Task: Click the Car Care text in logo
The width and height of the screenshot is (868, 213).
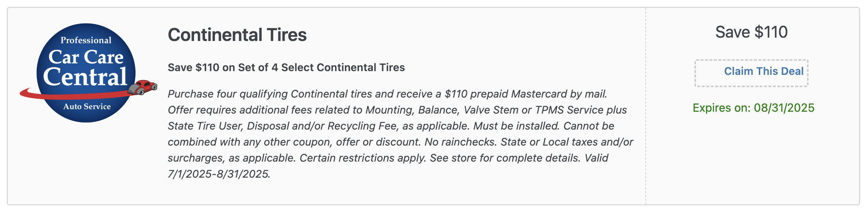Action: point(86,57)
